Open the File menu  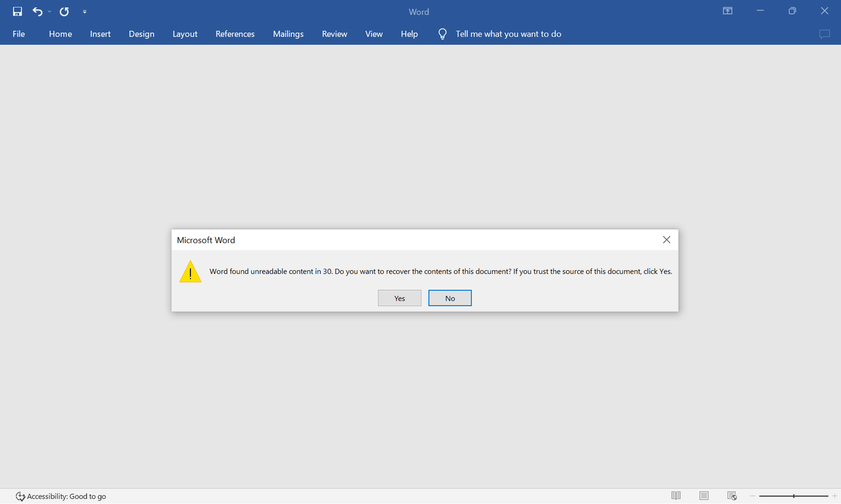click(18, 34)
